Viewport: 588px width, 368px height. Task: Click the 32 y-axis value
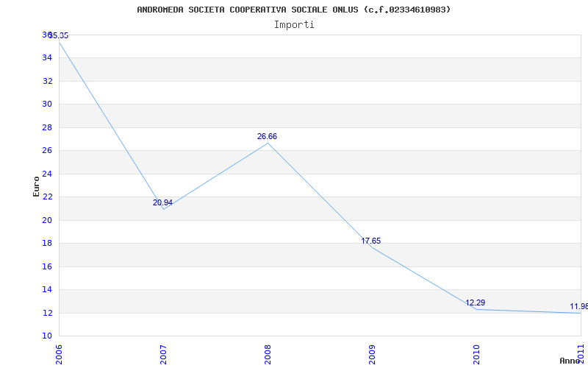(x=47, y=81)
